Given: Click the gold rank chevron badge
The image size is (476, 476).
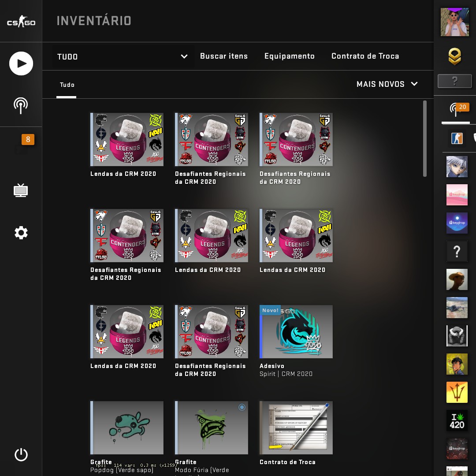Looking at the screenshot, I should click(454, 56).
